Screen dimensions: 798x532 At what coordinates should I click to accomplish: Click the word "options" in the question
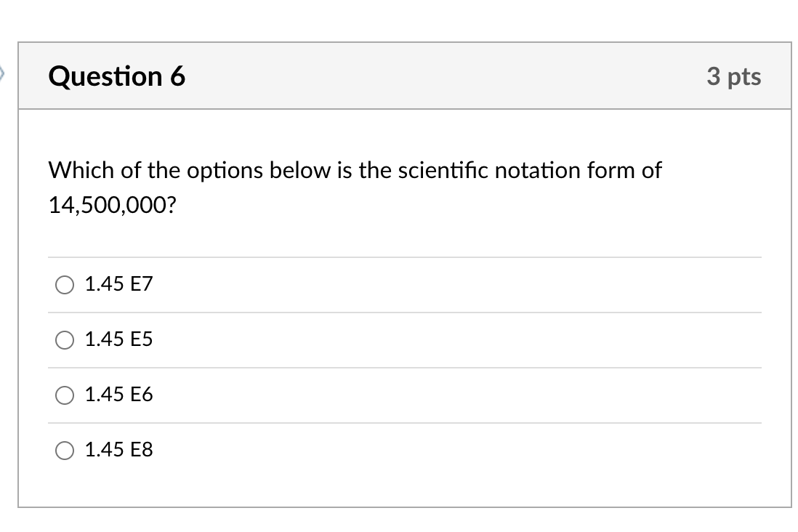226,172
